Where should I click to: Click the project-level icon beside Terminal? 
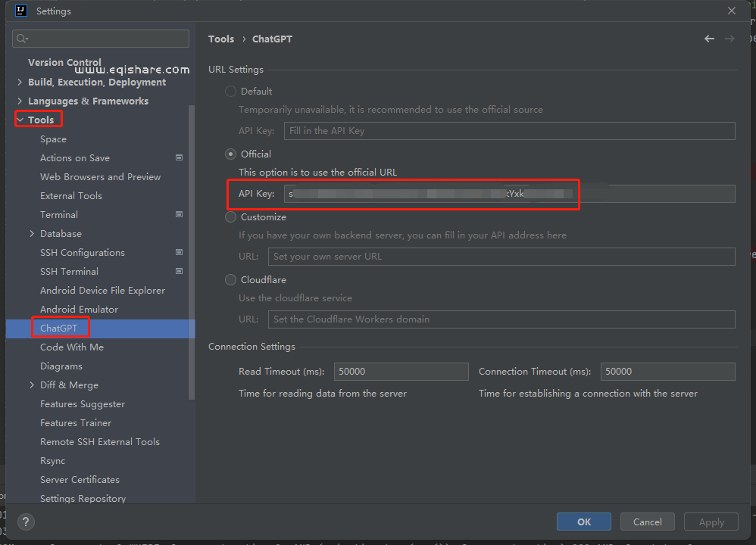[180, 215]
